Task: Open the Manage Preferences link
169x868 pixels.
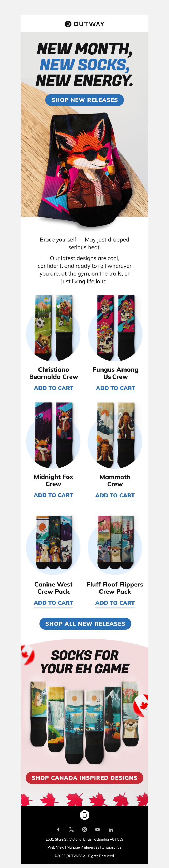Action: (83, 847)
